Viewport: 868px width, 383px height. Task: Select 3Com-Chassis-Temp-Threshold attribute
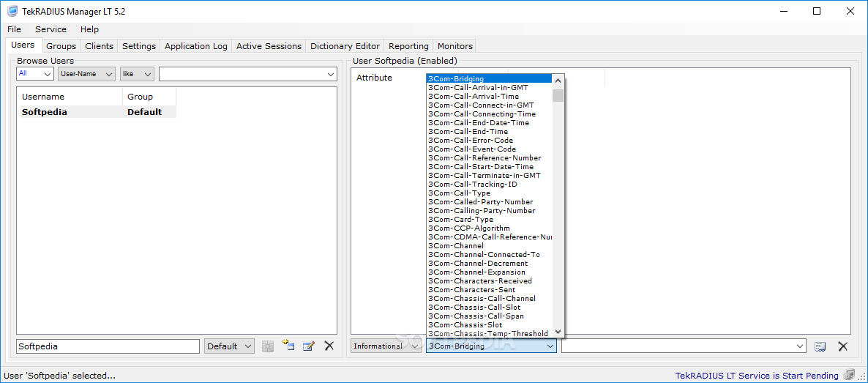pos(490,334)
